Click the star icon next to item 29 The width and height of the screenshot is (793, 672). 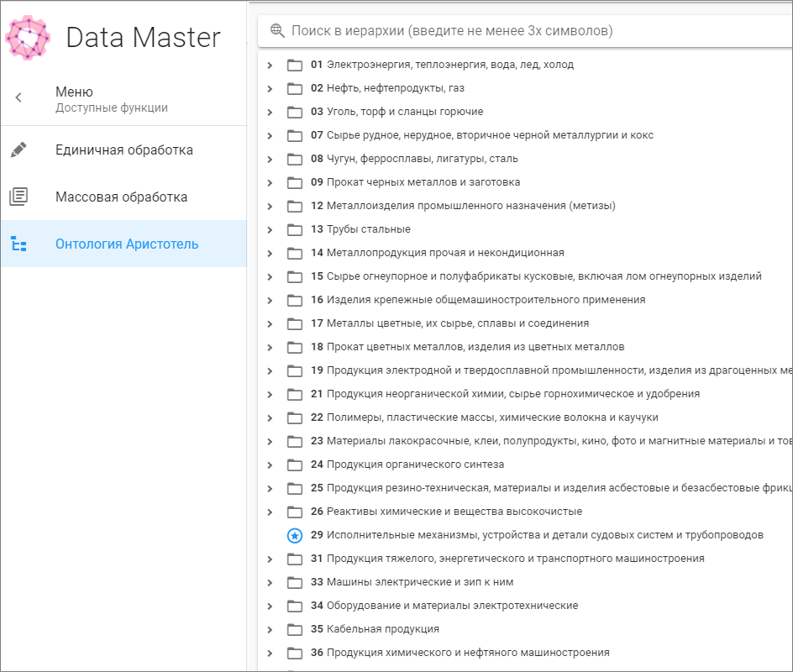click(x=295, y=535)
